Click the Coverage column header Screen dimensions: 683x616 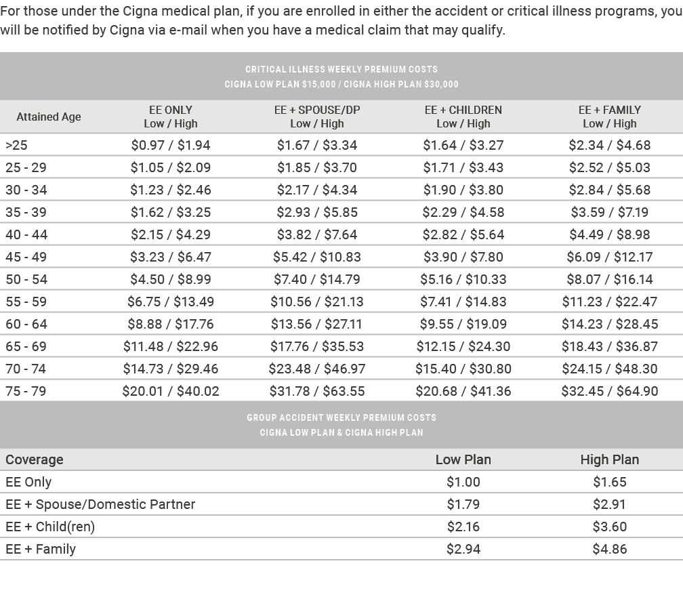click(x=35, y=459)
